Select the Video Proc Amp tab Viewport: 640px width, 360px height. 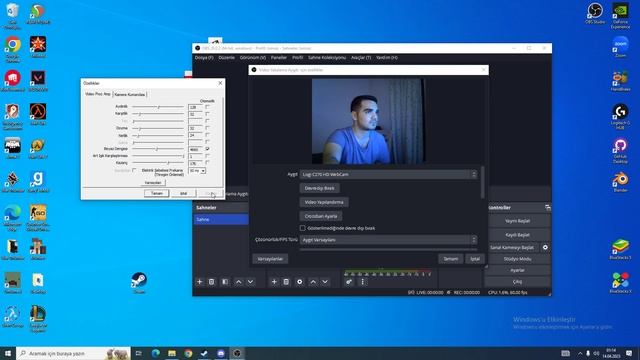(x=98, y=94)
